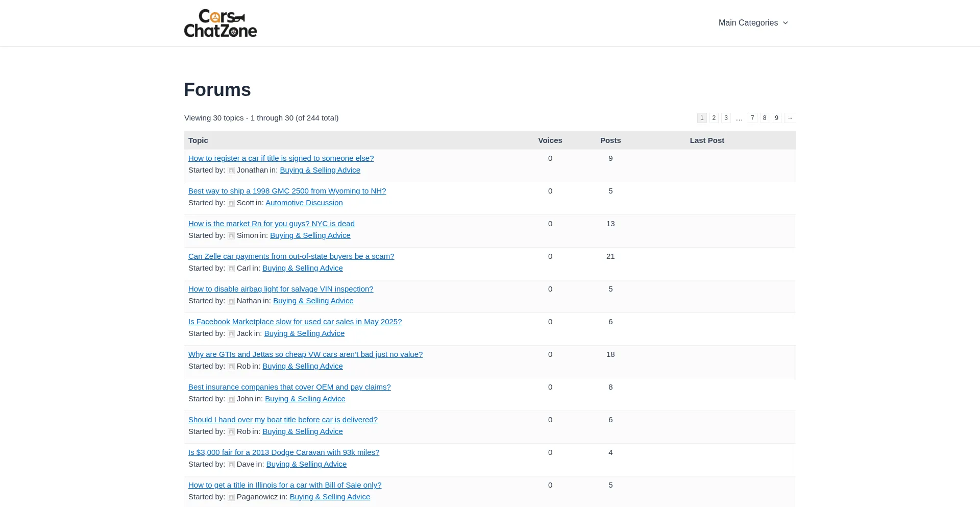
Task: Open topic on shipping 1998 GMC 2500
Action: tap(287, 191)
